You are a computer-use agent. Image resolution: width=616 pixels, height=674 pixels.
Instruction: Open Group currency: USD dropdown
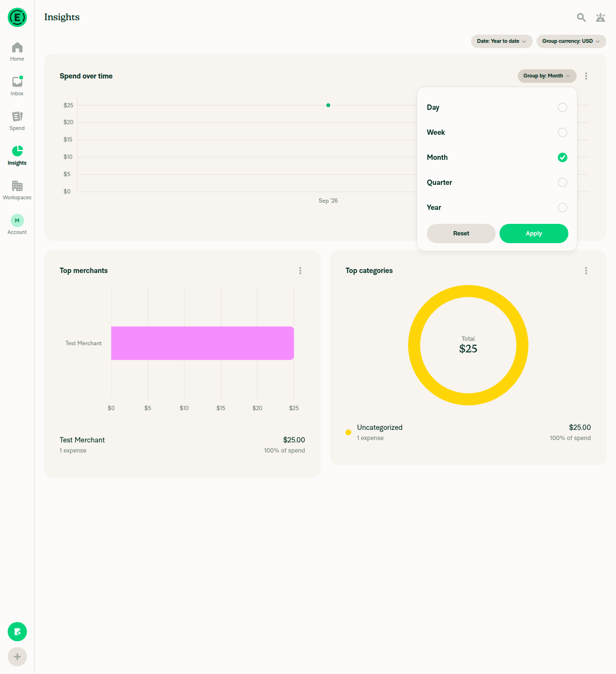(571, 41)
